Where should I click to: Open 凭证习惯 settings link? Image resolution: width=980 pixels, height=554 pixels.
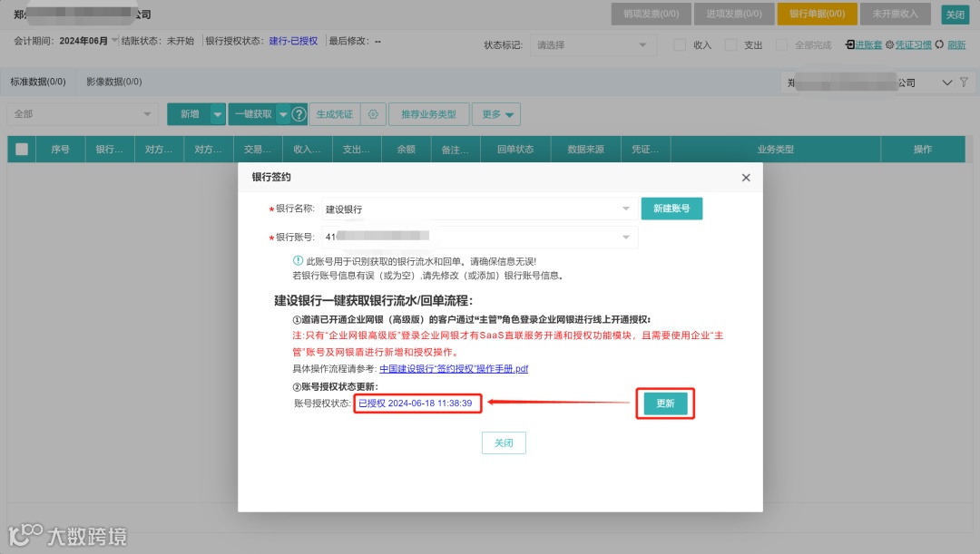908,45
